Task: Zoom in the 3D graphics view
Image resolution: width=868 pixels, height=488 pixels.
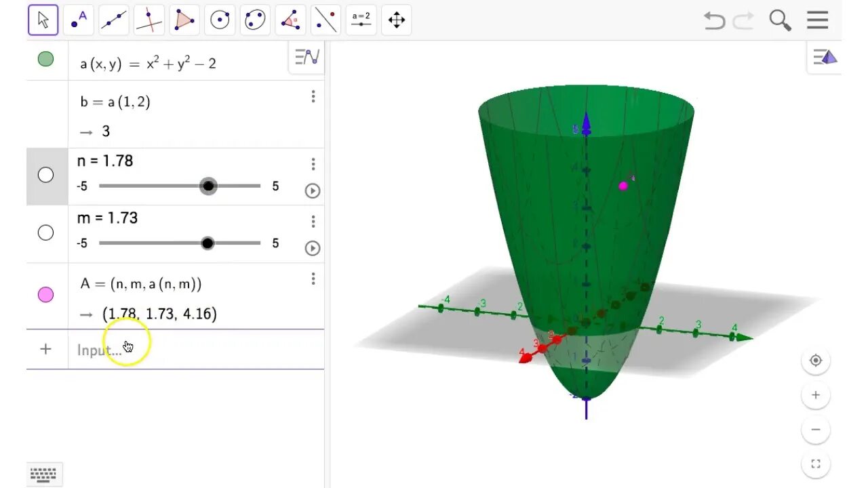Action: (816, 395)
